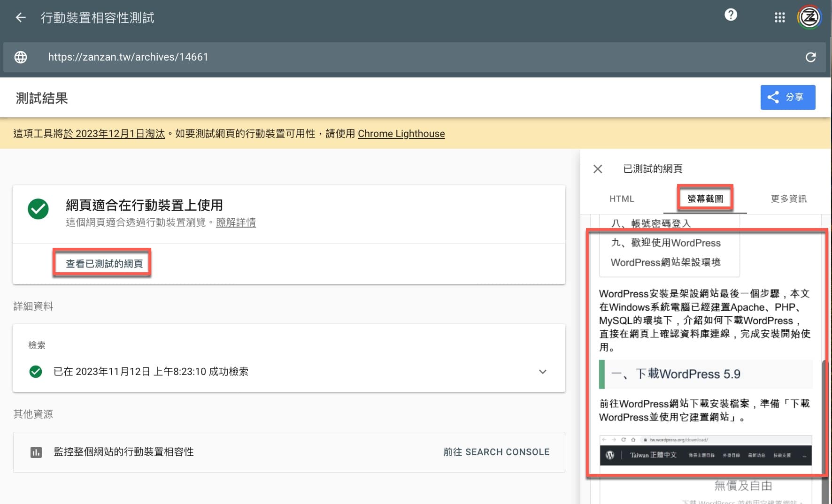The height and width of the screenshot is (504, 832).
Task: Go to 前往 SEARCH CONSOLE
Action: [x=496, y=452]
